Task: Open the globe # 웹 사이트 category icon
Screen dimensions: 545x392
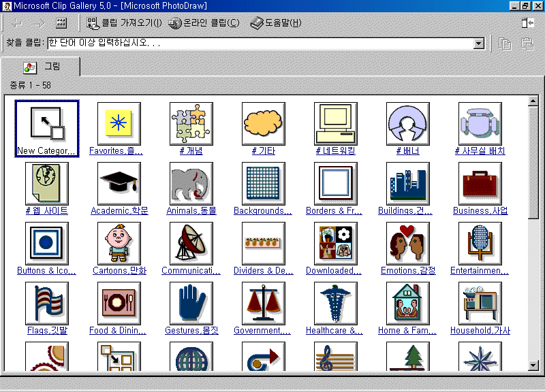Action: [x=47, y=184]
